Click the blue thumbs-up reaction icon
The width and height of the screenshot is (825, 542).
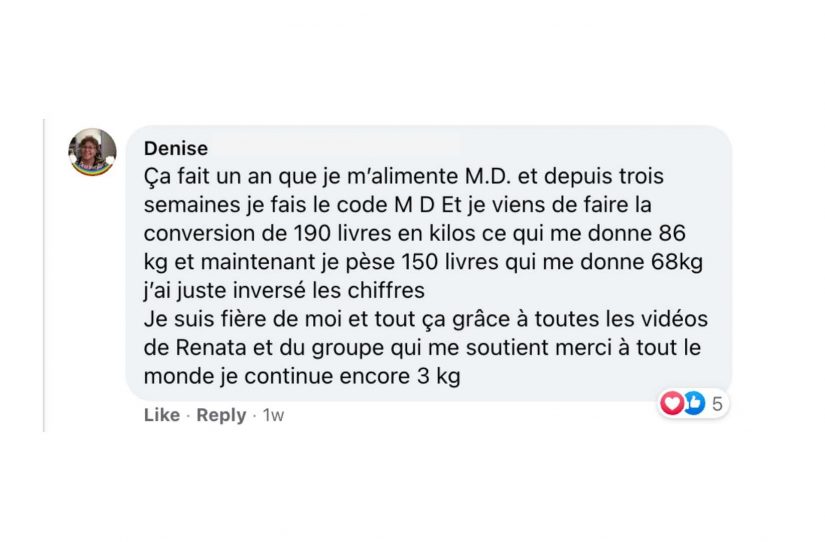pos(693,404)
